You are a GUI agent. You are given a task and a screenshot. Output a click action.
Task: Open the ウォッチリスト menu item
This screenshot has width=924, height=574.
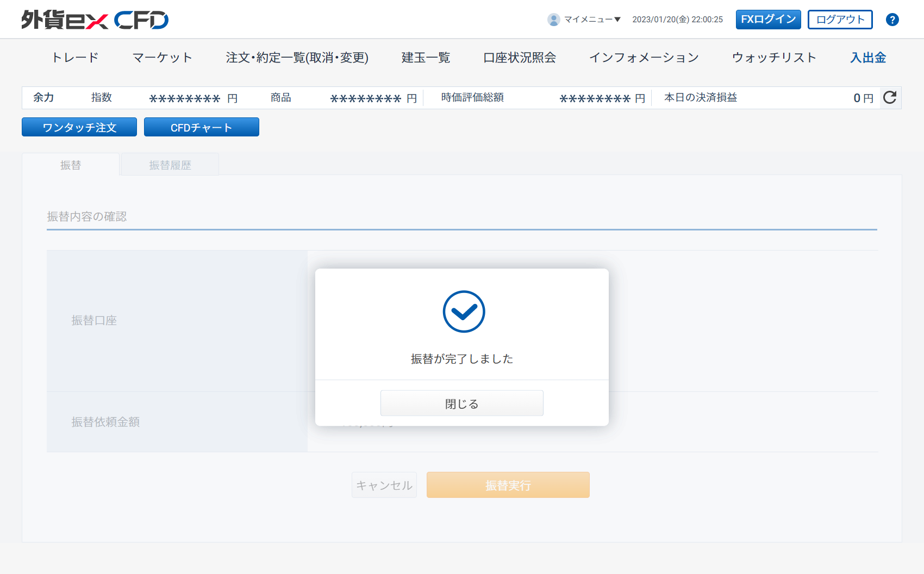tap(774, 58)
